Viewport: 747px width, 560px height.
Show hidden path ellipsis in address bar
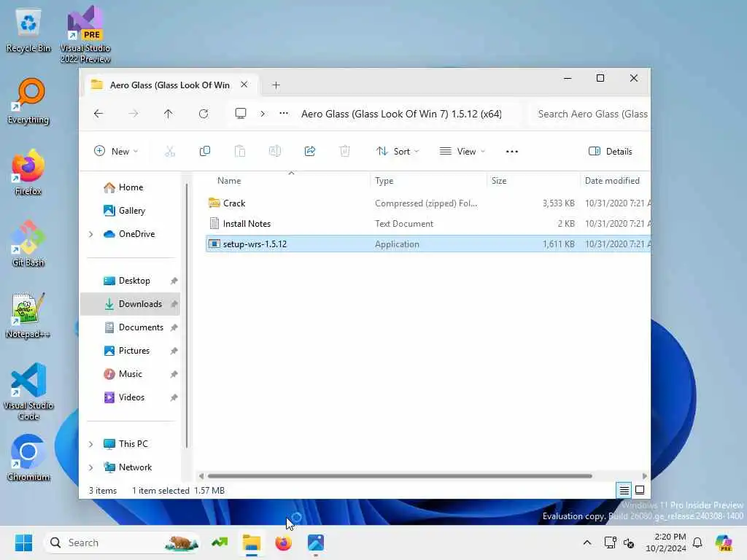(x=284, y=114)
